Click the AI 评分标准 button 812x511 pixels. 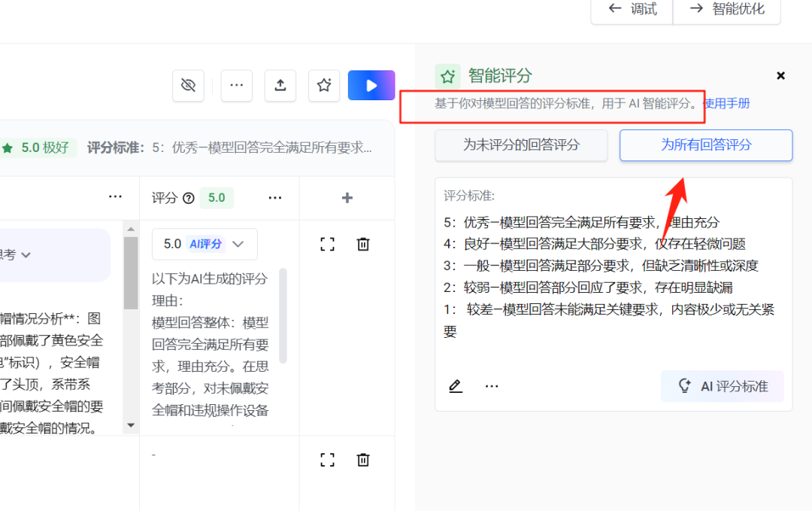point(723,386)
